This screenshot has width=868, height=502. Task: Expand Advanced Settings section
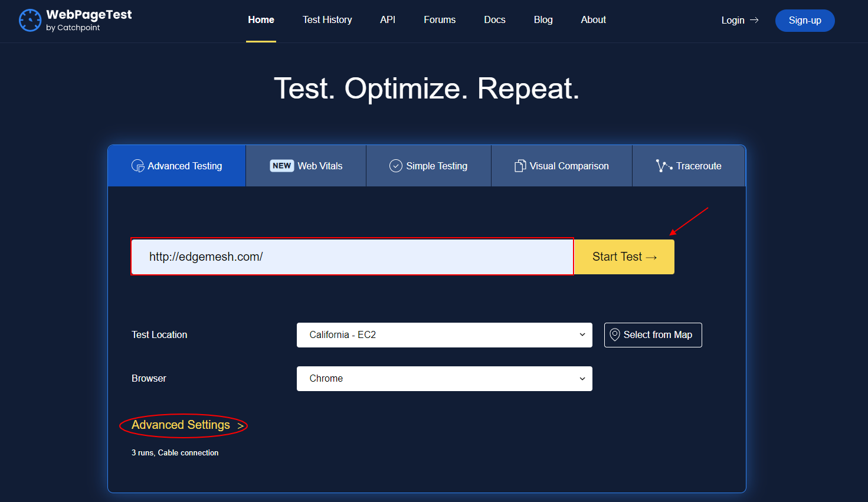click(187, 425)
